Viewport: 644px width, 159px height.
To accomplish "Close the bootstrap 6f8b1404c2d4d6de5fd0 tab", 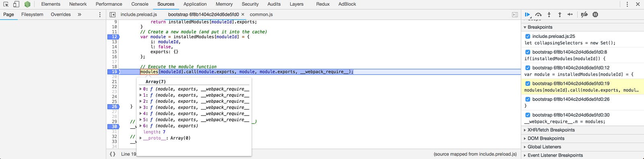I will [x=243, y=14].
